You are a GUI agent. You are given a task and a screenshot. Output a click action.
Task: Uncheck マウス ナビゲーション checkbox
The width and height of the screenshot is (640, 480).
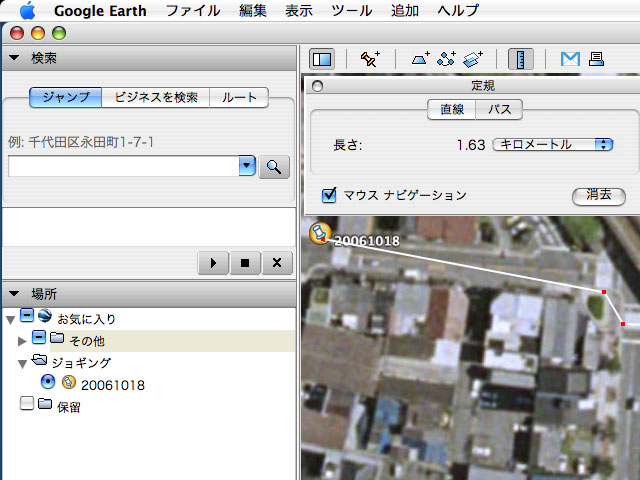tap(329, 195)
